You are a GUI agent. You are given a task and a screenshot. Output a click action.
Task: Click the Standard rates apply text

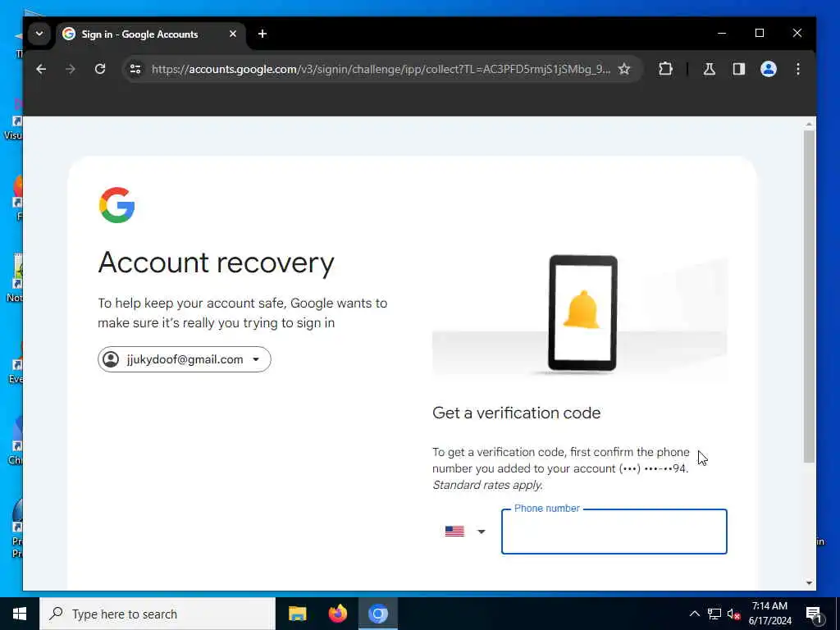(487, 485)
